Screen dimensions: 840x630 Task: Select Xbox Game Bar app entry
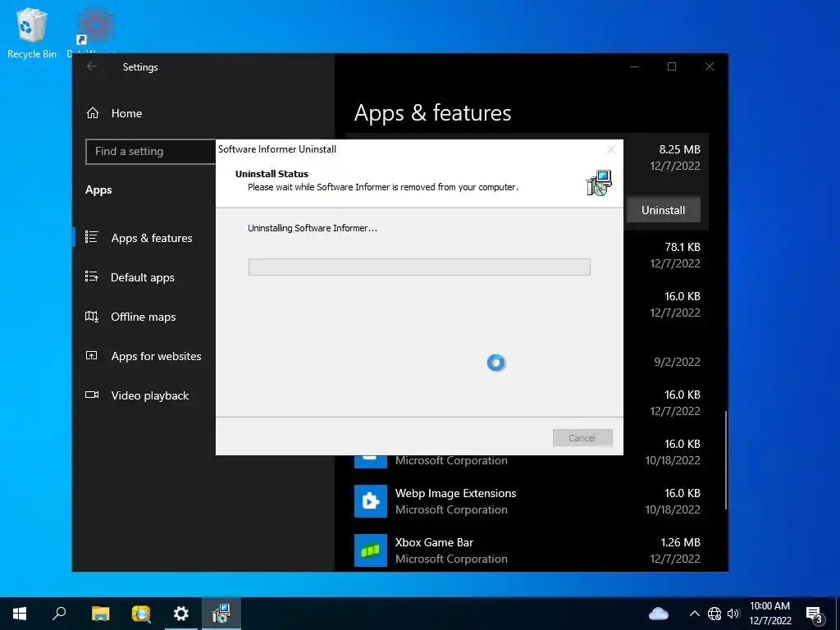tap(527, 550)
